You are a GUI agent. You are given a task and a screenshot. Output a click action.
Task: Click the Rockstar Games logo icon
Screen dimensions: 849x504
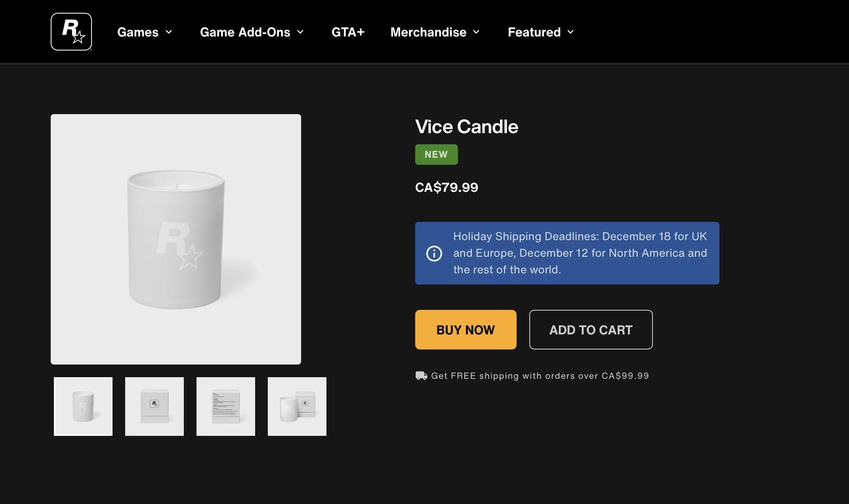click(x=71, y=32)
